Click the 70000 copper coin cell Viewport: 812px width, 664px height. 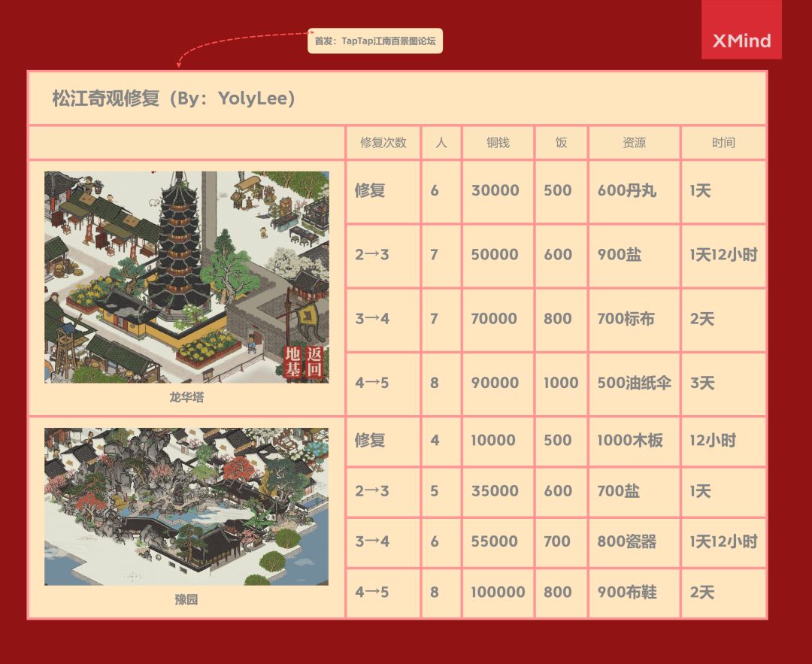pos(498,320)
